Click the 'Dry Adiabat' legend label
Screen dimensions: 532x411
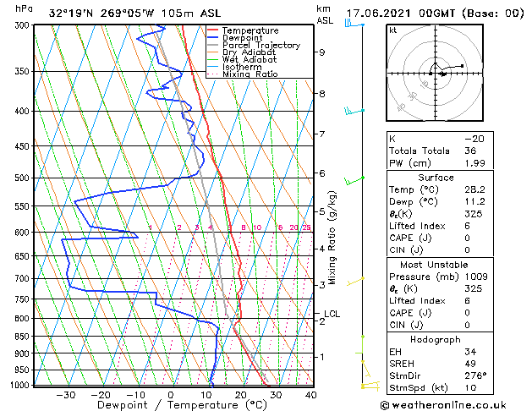pos(249,52)
